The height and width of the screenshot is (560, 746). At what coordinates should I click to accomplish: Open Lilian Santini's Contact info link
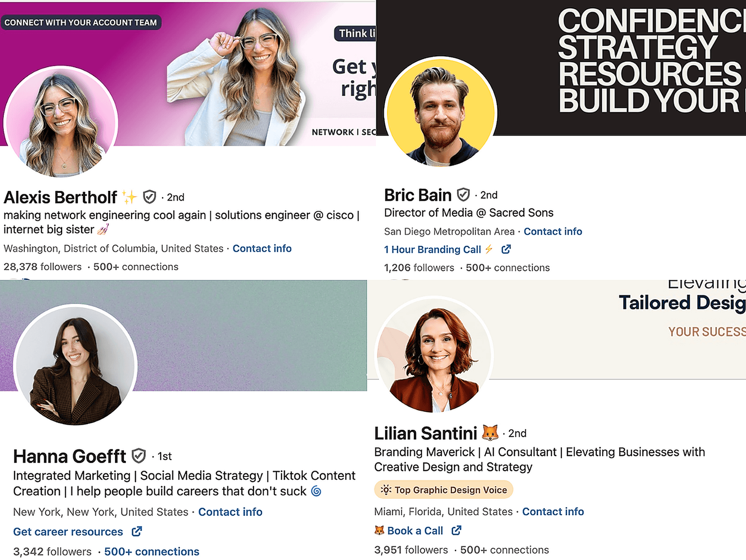(553, 511)
